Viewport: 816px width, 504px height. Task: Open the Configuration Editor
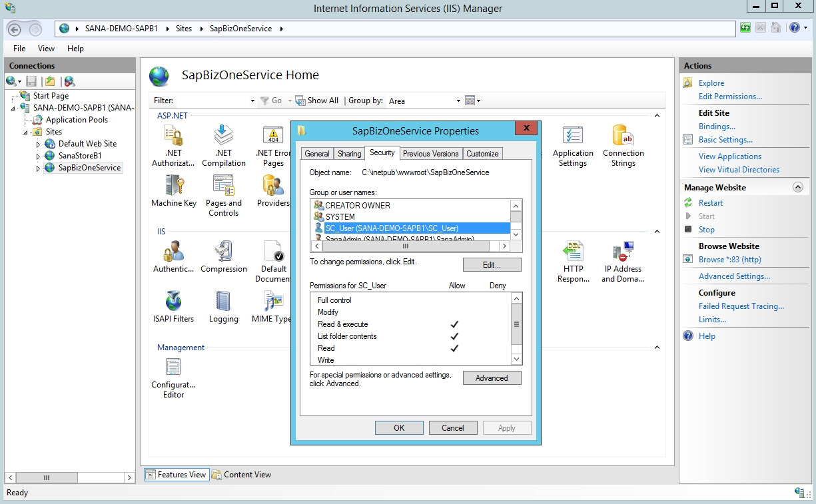pyautogui.click(x=174, y=378)
